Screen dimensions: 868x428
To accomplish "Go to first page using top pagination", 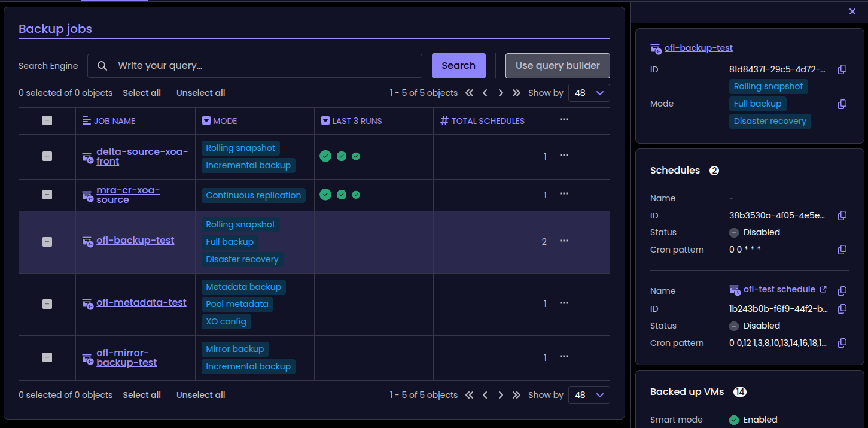I will coord(470,93).
